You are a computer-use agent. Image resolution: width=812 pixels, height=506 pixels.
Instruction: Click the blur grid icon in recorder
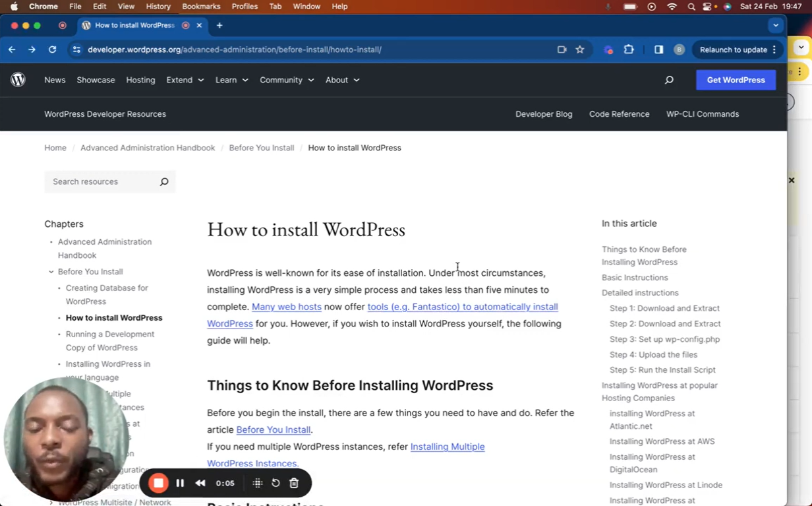pyautogui.click(x=258, y=483)
